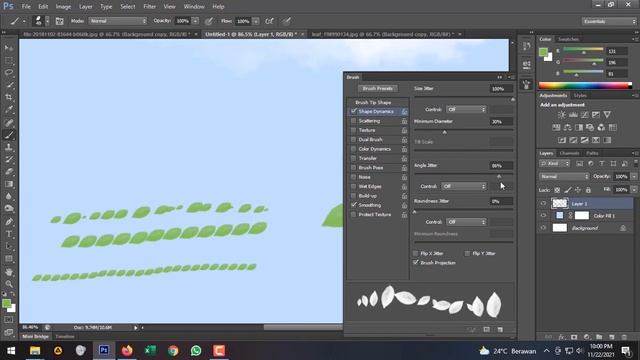Switch to the Swatches tab
640x360 pixels.
click(569, 39)
